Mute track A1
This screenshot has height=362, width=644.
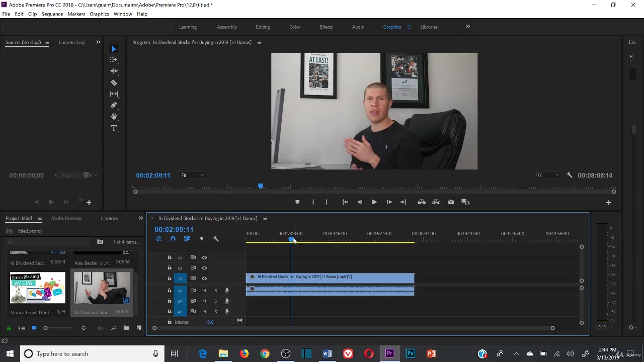pos(204,291)
